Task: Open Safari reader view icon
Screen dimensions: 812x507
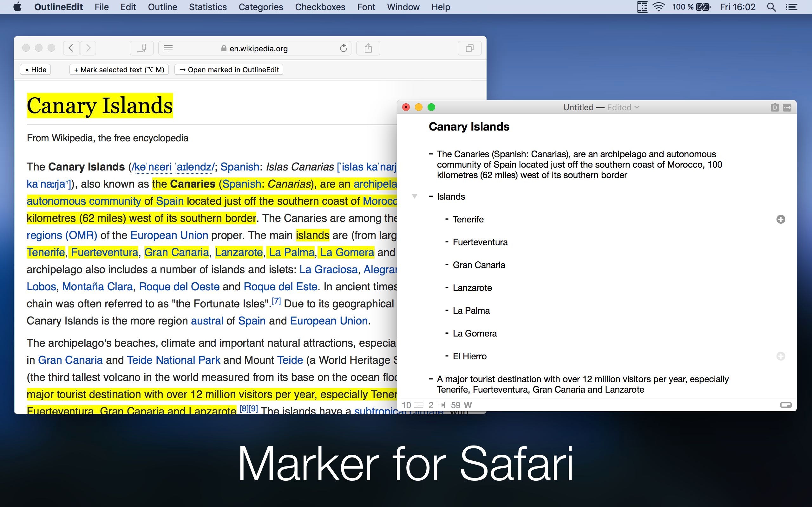Action: point(168,48)
